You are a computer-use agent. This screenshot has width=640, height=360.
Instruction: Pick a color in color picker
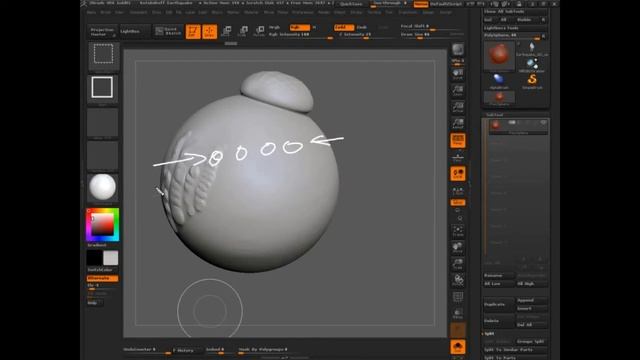102,224
